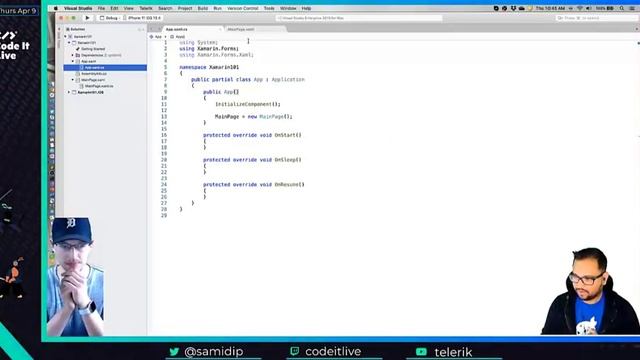Select AssemblyInfo.cs in the Solution pad
The height and width of the screenshot is (360, 640).
click(94, 74)
